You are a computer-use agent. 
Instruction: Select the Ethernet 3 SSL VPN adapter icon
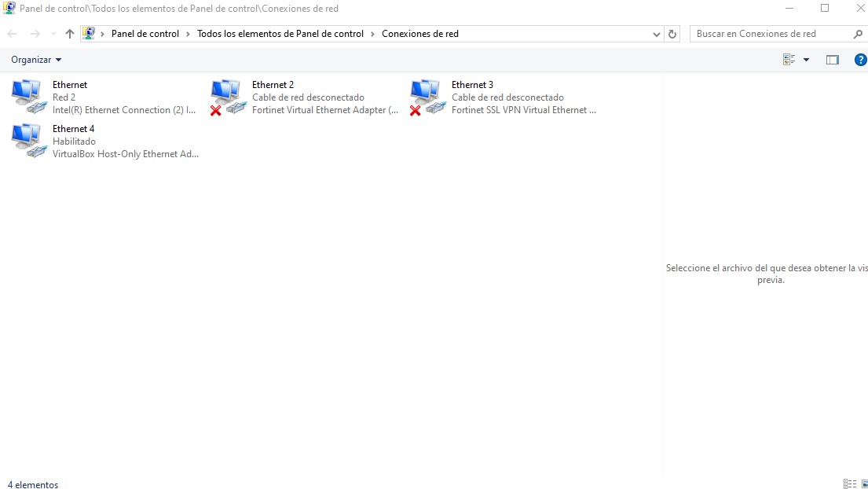pyautogui.click(x=427, y=97)
